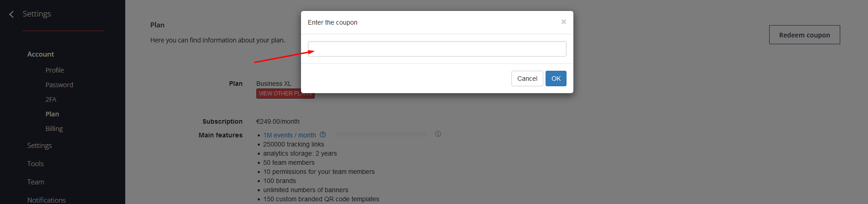This screenshot has width=868, height=204.
Task: Open the Profile settings page
Action: [x=55, y=70]
